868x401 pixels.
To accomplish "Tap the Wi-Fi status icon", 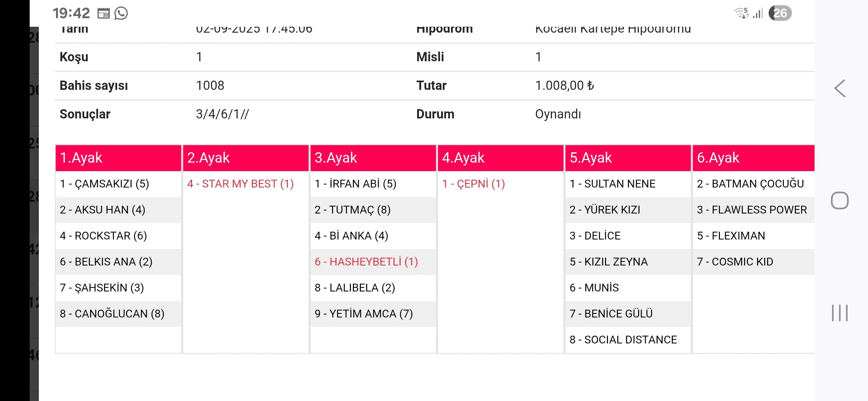I will click(741, 13).
